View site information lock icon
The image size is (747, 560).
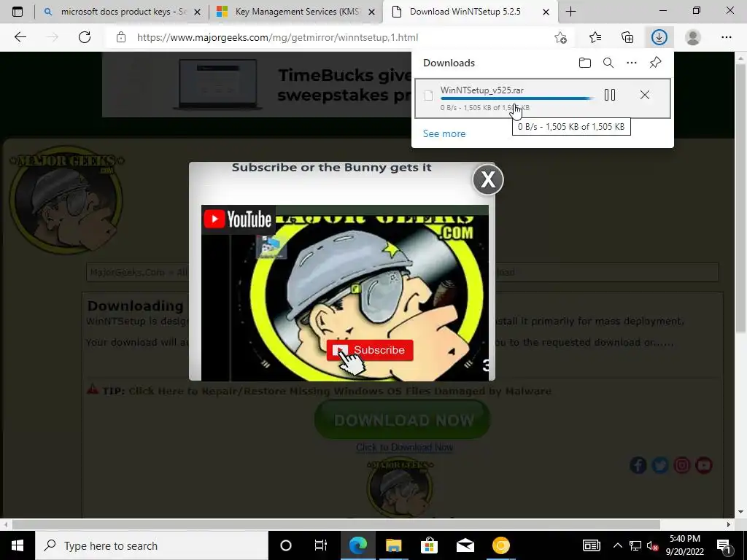point(121,37)
